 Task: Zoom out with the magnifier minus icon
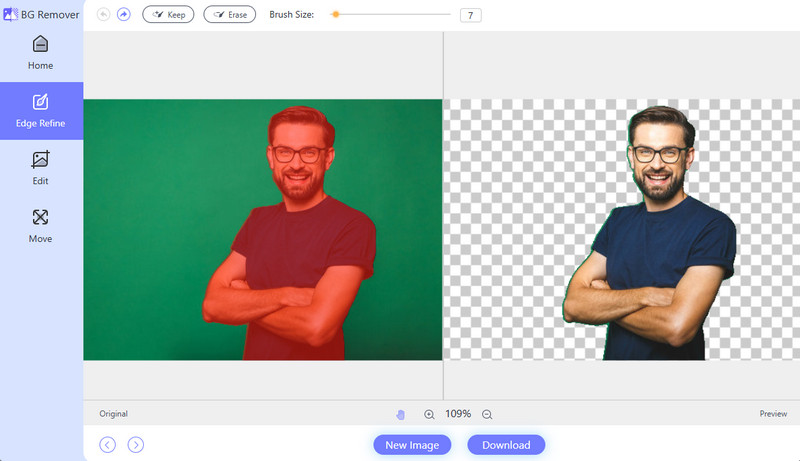pyautogui.click(x=487, y=414)
